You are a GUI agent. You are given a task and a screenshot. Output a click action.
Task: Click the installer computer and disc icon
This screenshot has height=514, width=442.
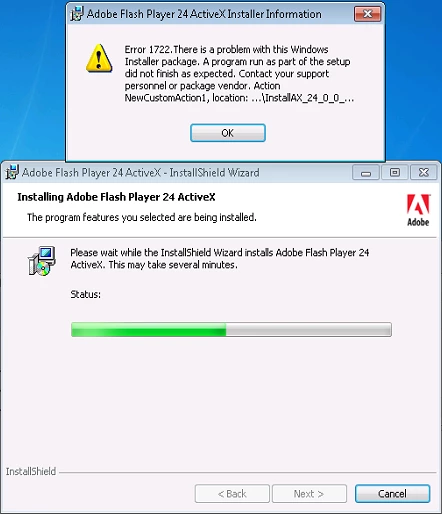pyautogui.click(x=42, y=261)
